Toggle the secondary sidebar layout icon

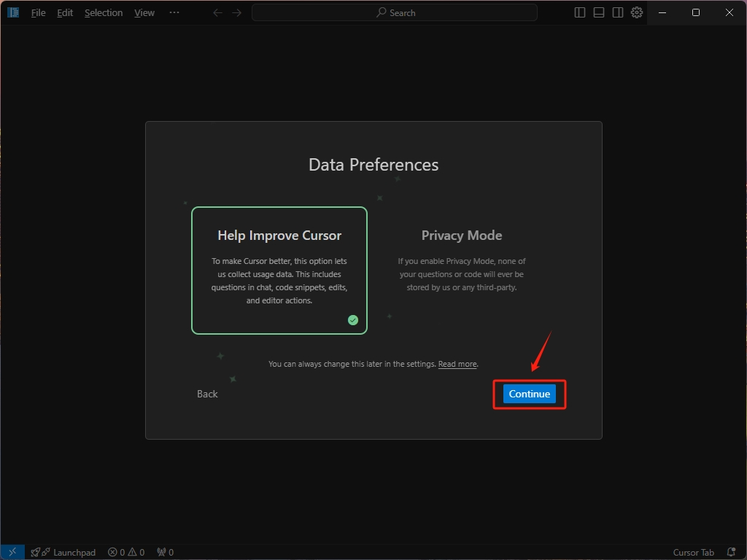pyautogui.click(x=618, y=13)
